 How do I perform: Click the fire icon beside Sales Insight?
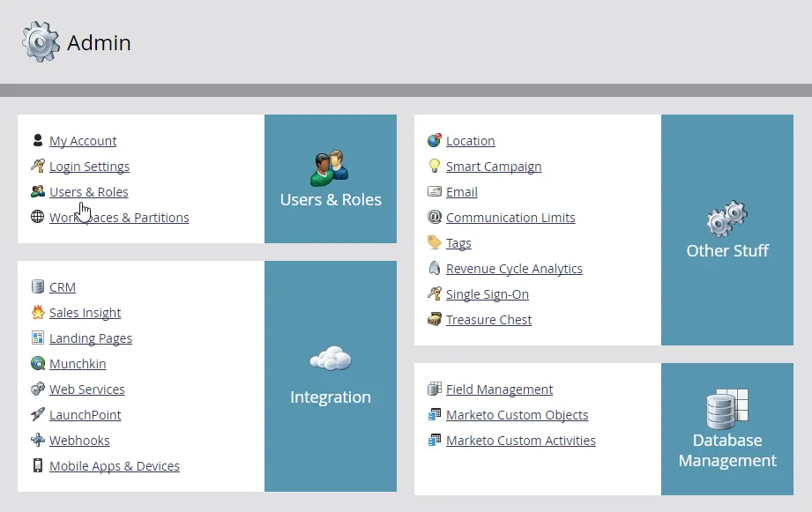point(38,312)
